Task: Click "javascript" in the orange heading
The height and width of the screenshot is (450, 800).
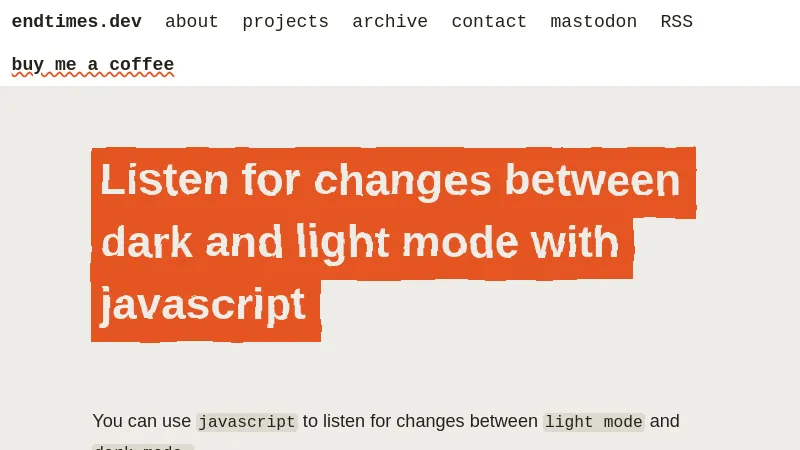Action: 202,304
